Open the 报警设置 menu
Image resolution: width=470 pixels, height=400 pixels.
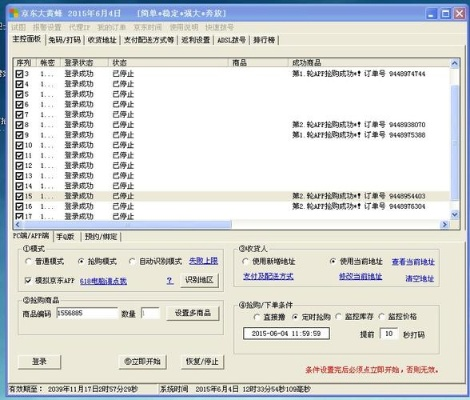(47, 27)
